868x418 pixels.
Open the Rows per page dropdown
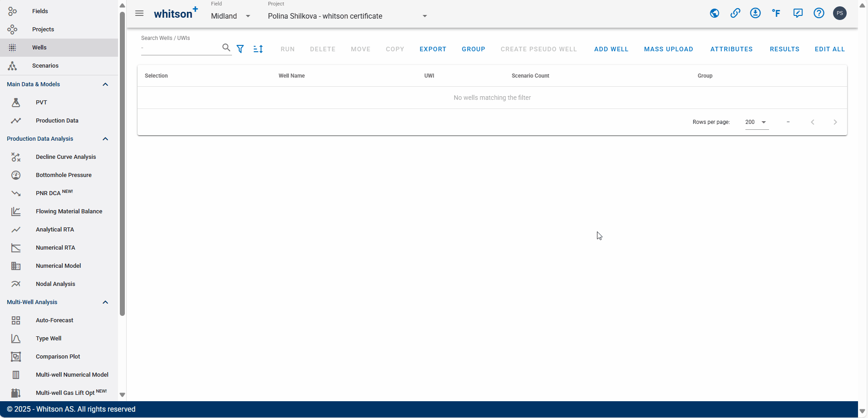(756, 122)
